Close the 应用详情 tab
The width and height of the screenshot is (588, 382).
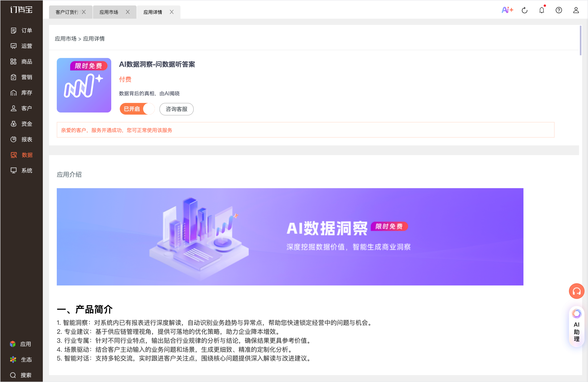pos(172,12)
